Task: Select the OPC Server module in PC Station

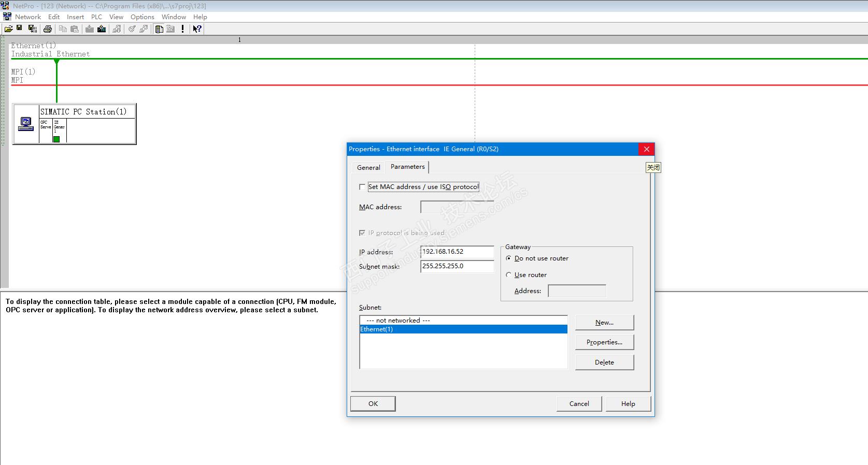Action: click(x=46, y=130)
